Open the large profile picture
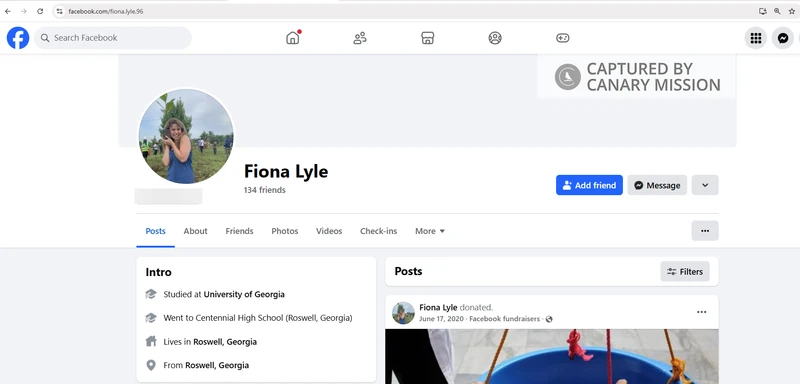 pos(186,136)
